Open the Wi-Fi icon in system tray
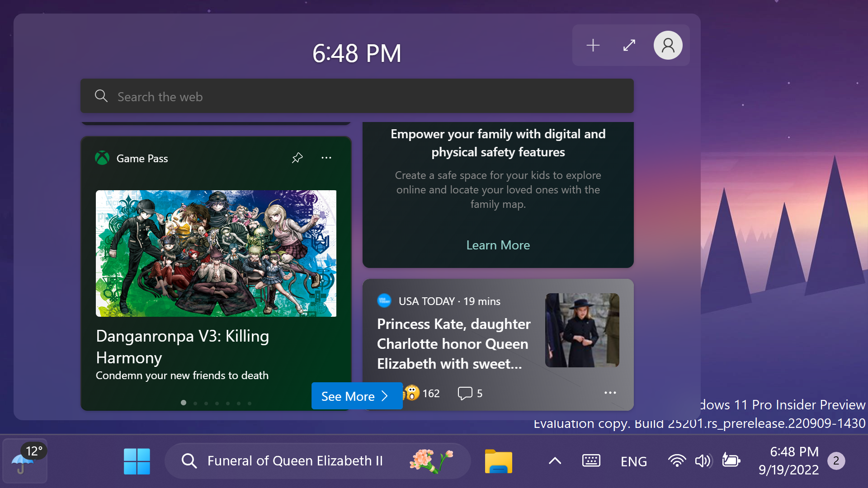Screen dimensions: 868x488 pyautogui.click(x=677, y=460)
